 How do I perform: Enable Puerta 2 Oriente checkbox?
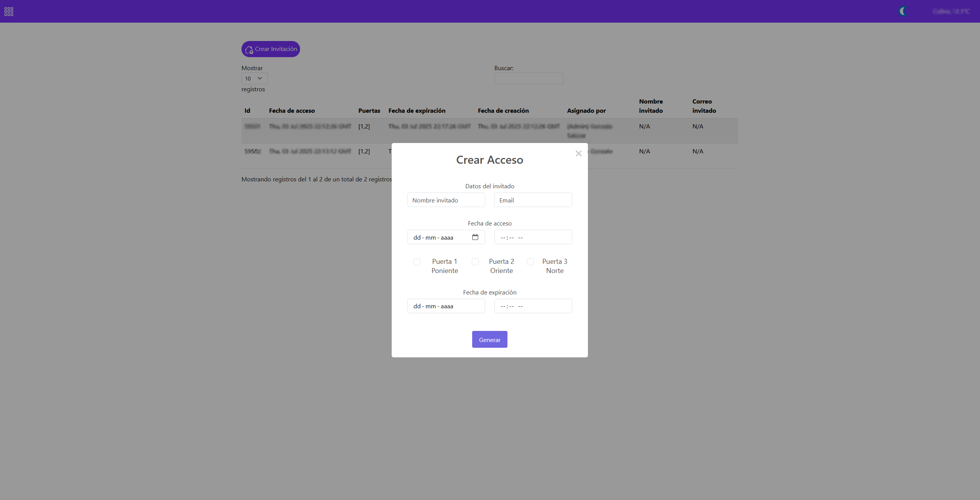click(475, 262)
